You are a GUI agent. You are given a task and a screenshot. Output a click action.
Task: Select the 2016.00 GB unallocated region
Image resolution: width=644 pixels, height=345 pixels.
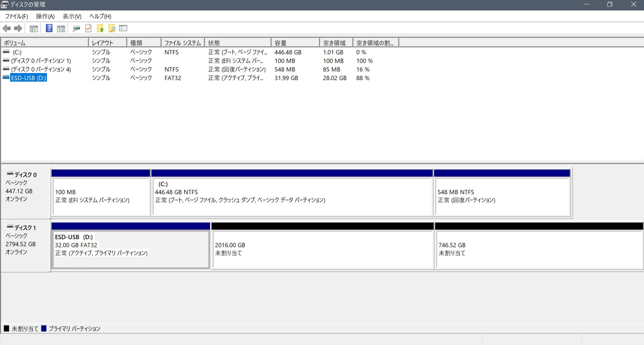[x=322, y=249]
